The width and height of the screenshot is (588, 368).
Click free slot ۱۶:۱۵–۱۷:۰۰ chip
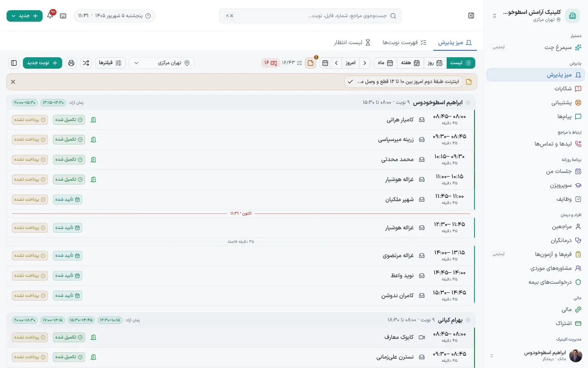[x=53, y=320]
